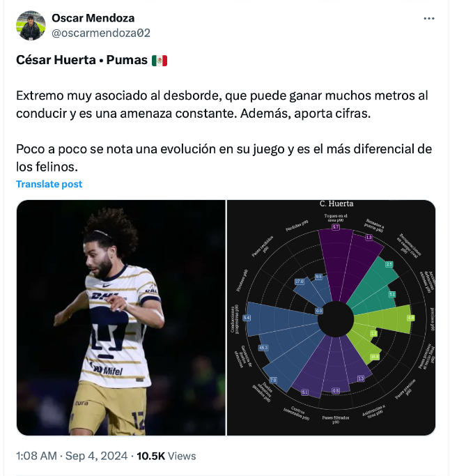
Task: Click the 'C. Huerta' chart title
Action: (x=336, y=204)
